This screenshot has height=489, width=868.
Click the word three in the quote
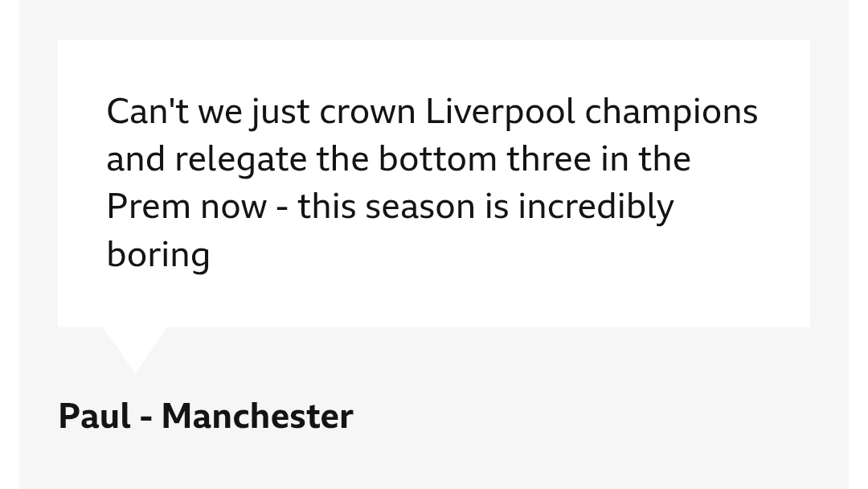tap(549, 159)
